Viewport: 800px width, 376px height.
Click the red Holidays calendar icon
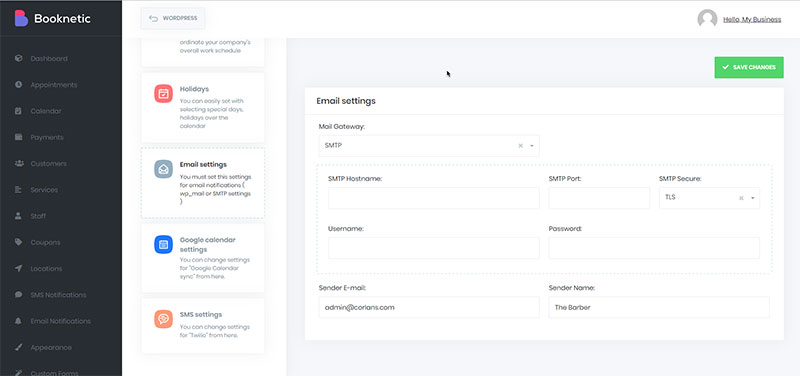(163, 94)
